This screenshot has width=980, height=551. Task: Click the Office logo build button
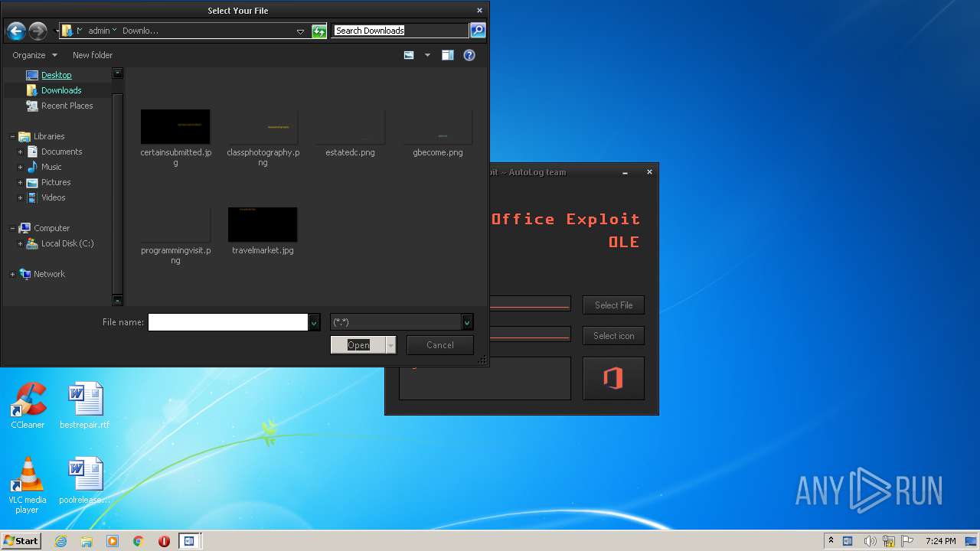click(x=613, y=378)
